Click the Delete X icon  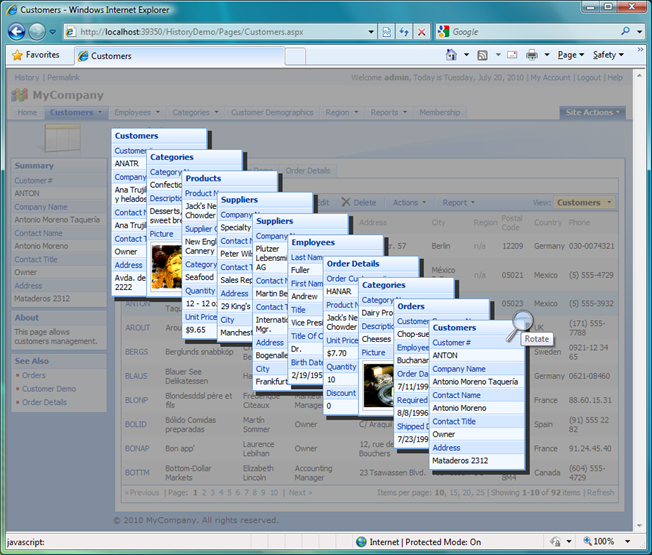[x=346, y=202]
